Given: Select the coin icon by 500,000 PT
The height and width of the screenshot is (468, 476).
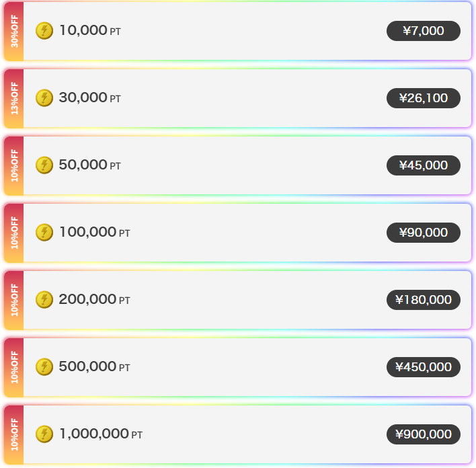Looking at the screenshot, I should tap(44, 367).
